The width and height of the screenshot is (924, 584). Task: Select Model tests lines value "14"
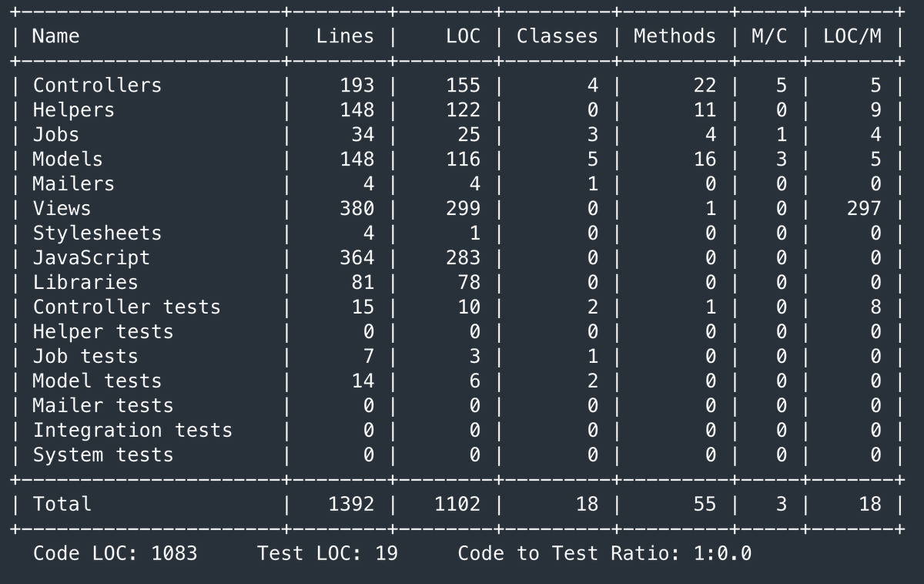[363, 381]
